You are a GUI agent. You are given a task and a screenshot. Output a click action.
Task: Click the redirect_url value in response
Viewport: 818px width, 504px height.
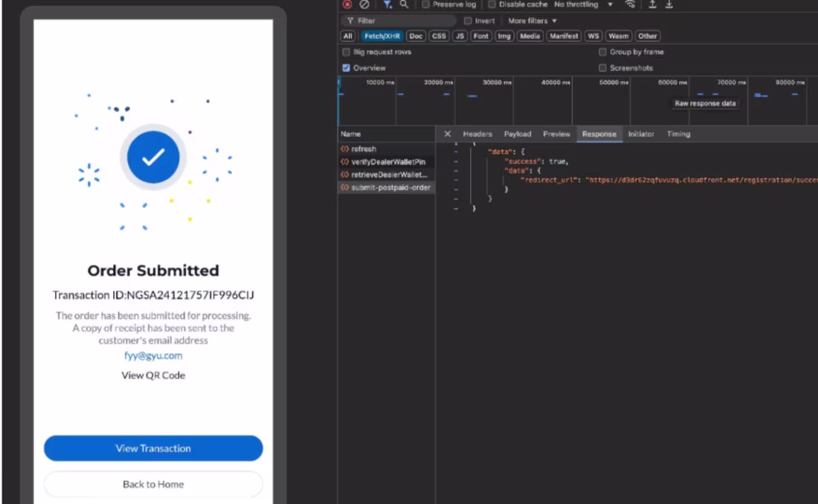coord(701,180)
